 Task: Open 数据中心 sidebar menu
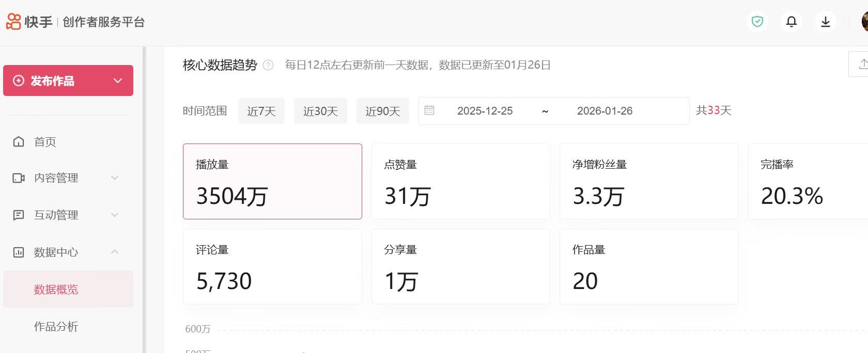coord(68,252)
